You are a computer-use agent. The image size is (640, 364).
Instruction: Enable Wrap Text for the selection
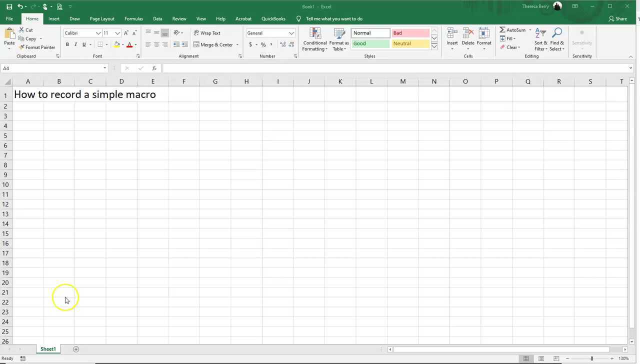click(207, 32)
